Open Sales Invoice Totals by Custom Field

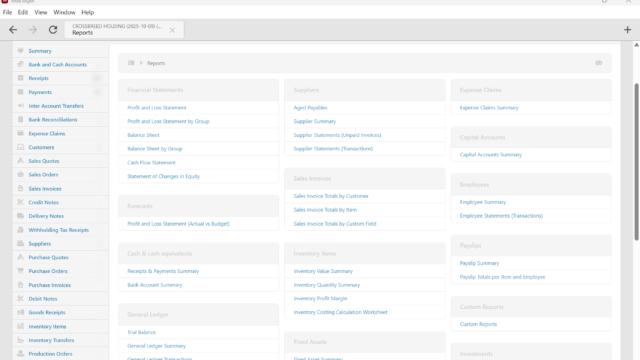point(335,224)
